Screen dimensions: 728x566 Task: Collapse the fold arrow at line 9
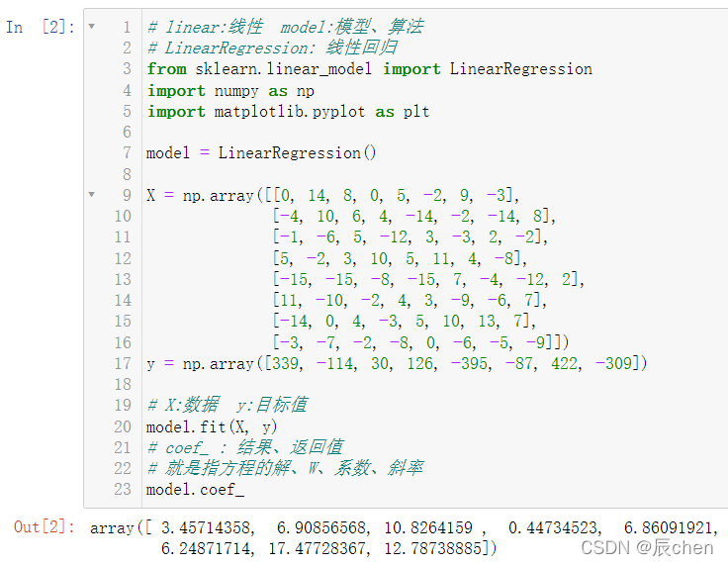pyautogui.click(x=92, y=195)
